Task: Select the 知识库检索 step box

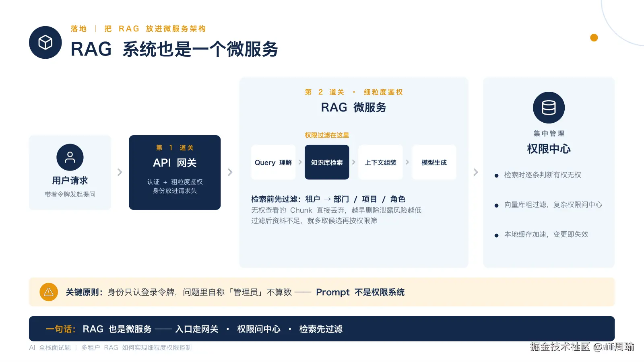Action: [x=327, y=162]
